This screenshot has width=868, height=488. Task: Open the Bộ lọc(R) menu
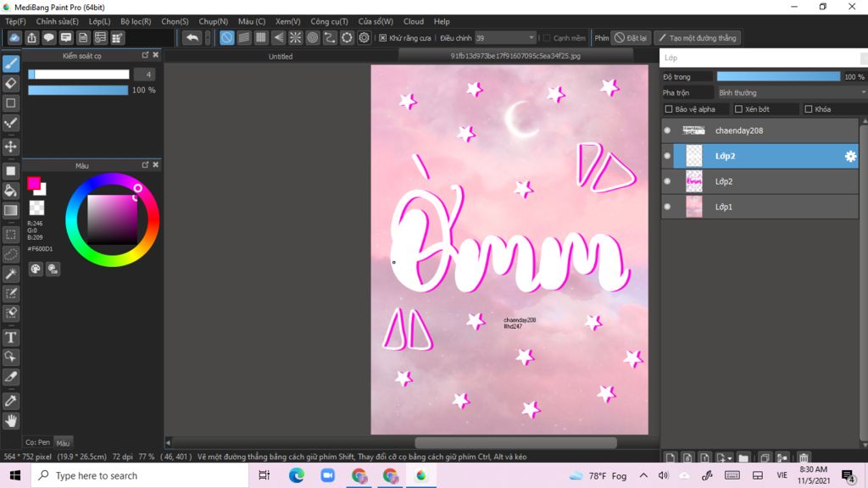tap(136, 21)
